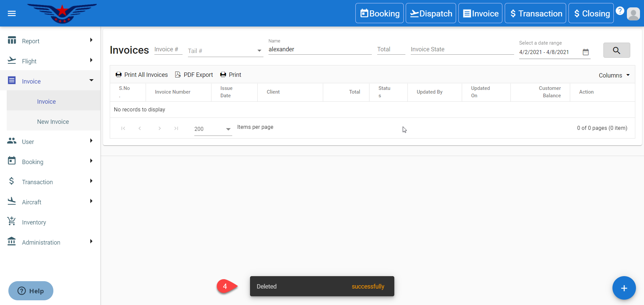644x305 pixels.
Task: Click the Closing button in top bar
Action: (591, 13)
